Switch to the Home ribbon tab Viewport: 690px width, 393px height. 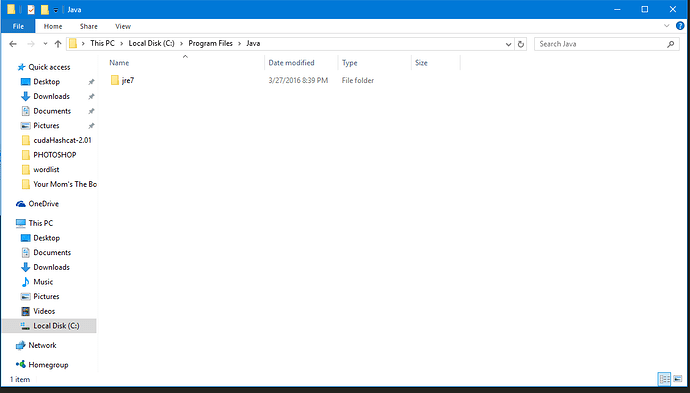tap(53, 26)
